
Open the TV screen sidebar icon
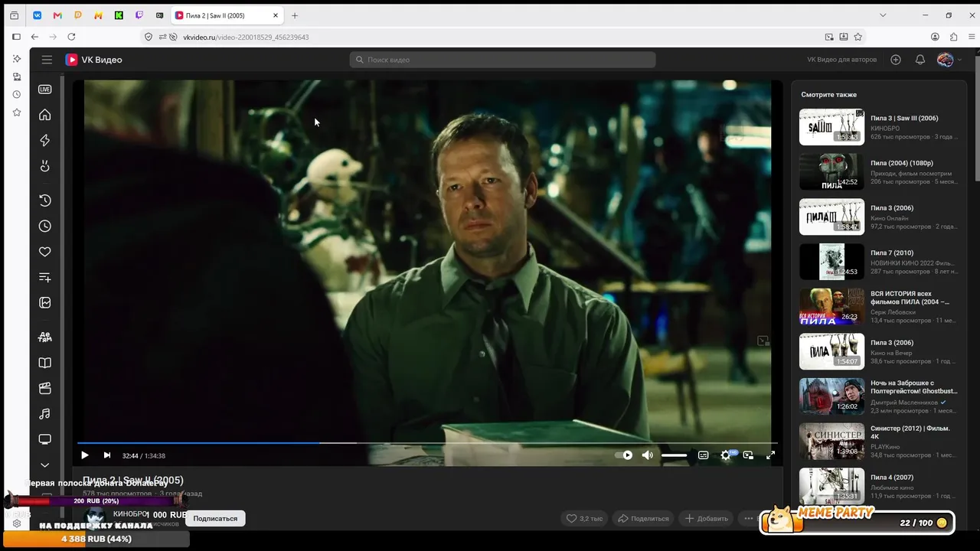[x=45, y=439]
